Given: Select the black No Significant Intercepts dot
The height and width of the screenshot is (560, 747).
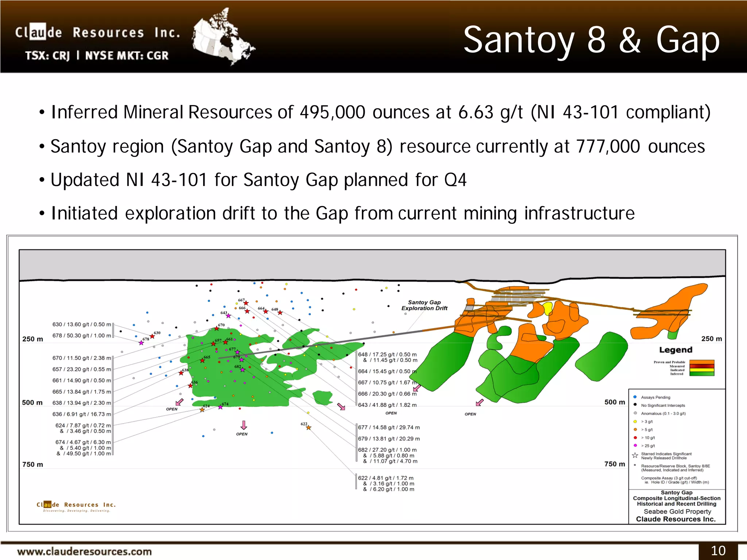Looking at the screenshot, I should 635,405.
